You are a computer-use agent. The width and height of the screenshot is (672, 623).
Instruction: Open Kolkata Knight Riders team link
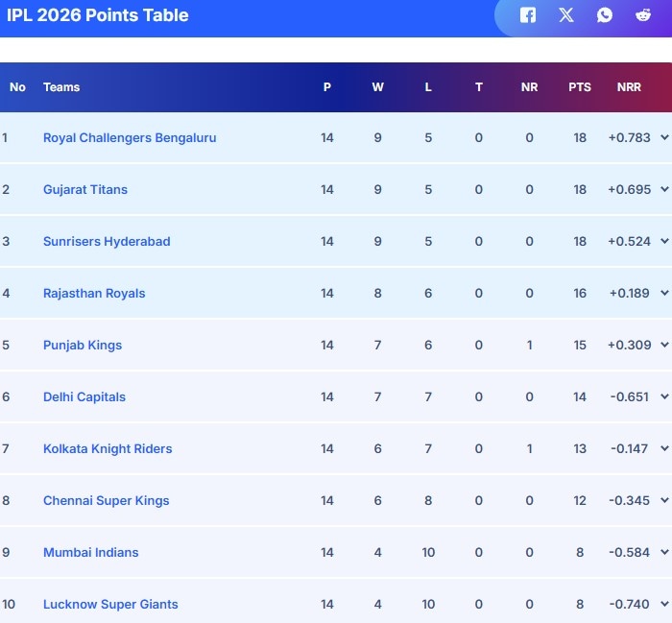coord(108,449)
